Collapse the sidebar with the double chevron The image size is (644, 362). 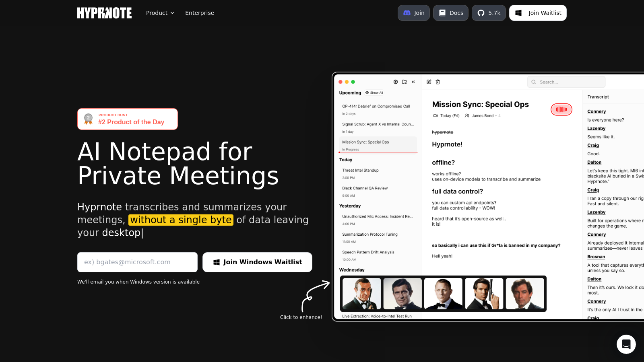[413, 82]
